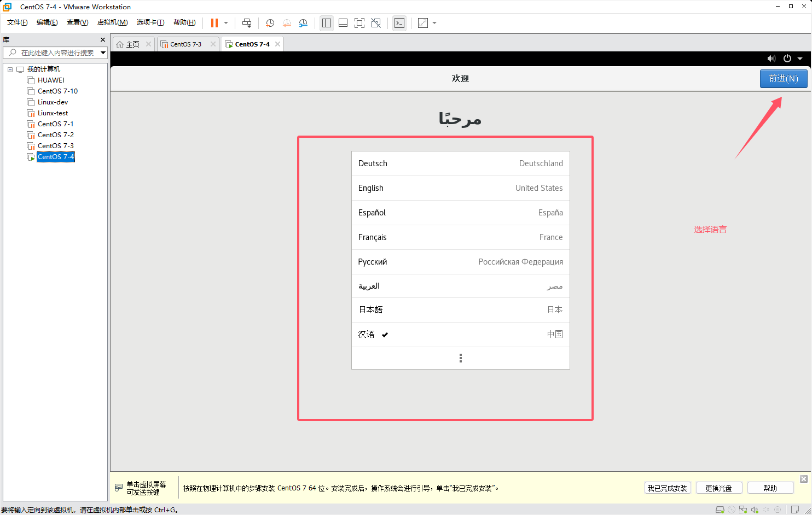Open the snapshot manager icon
Viewport: 812px width, 515px height.
click(x=303, y=23)
